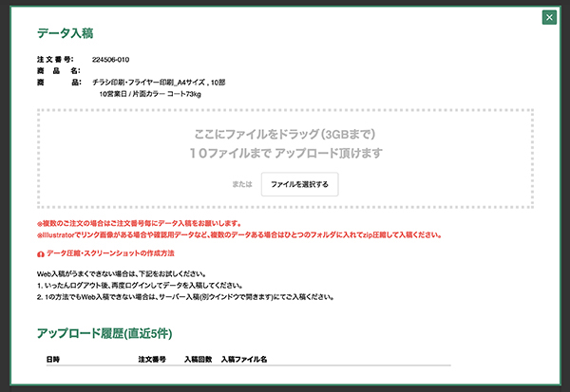
Task: Click the データ入稿 heading
Action: [65, 33]
